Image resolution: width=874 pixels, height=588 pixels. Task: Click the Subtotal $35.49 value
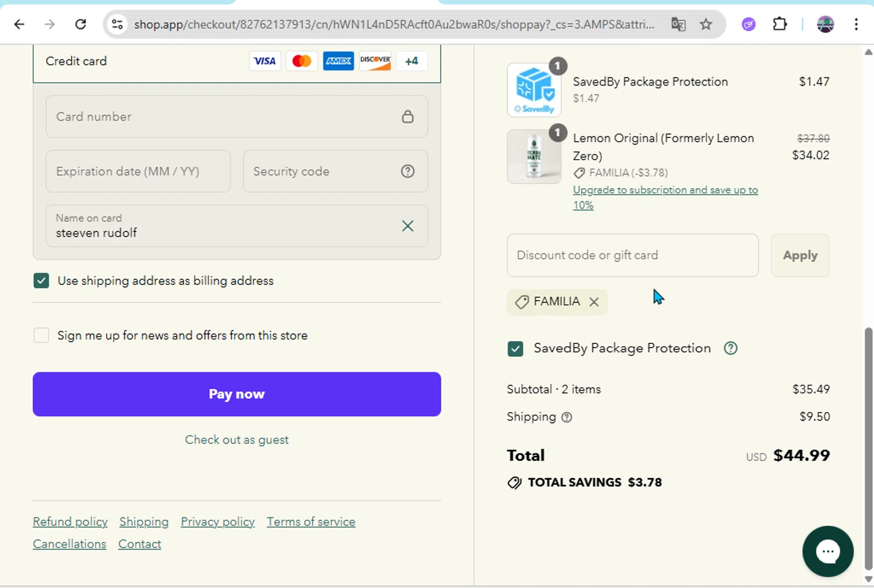[811, 389]
